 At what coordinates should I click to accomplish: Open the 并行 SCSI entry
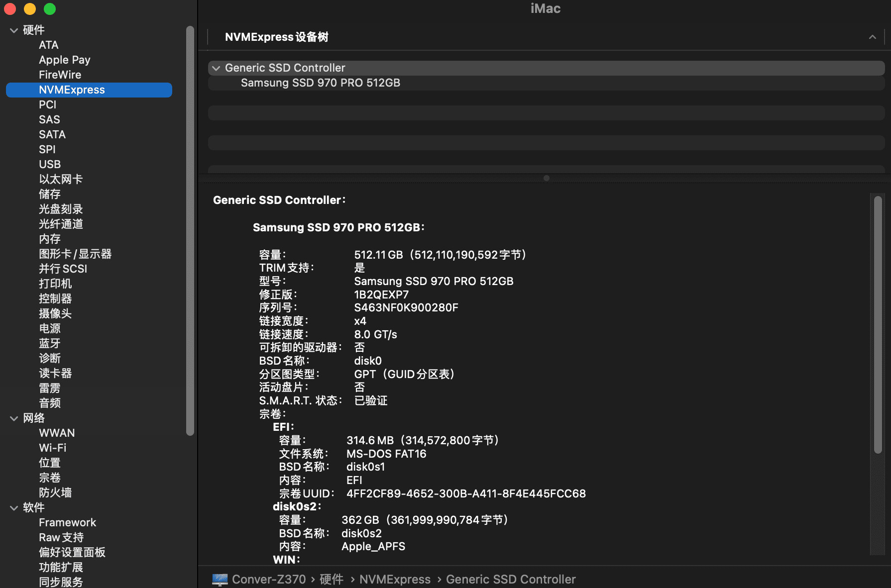tap(63, 269)
